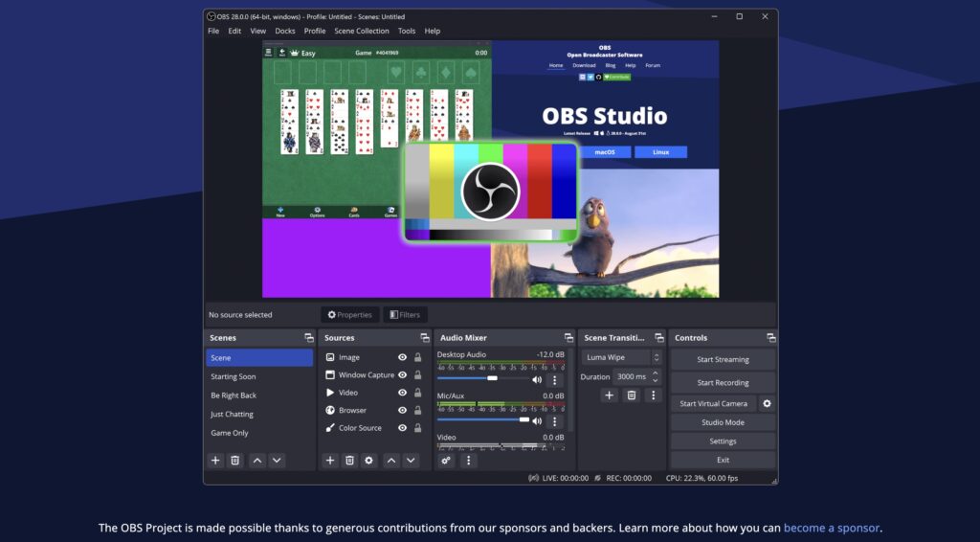Mute Desktop Audio via its speaker icon
This screenshot has width=980, height=542.
[537, 380]
